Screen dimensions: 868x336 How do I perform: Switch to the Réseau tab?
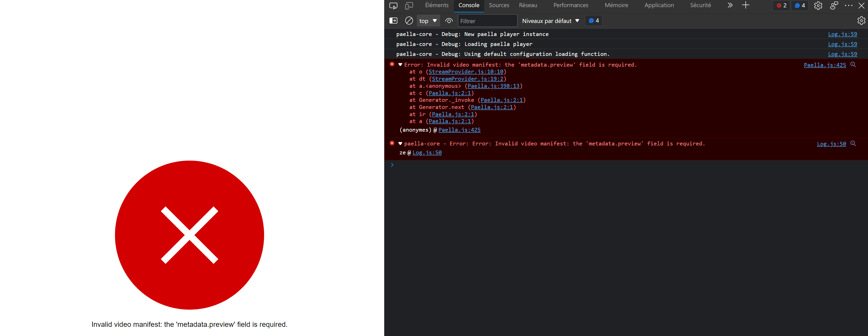528,5
